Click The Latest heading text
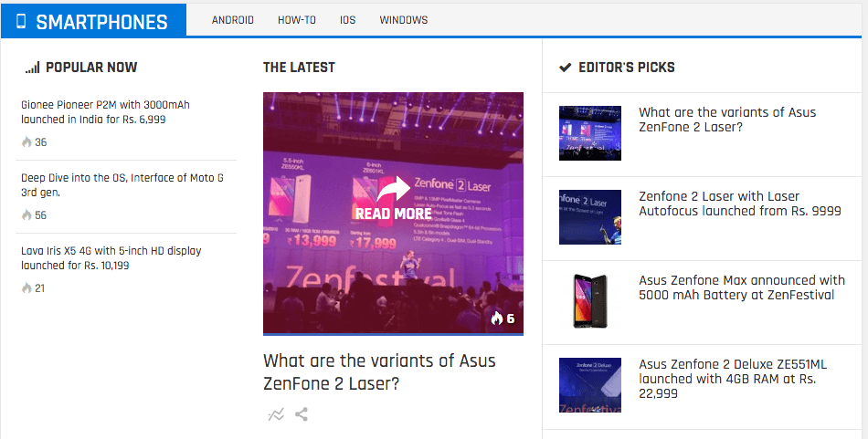The width and height of the screenshot is (868, 439). pyautogui.click(x=299, y=68)
